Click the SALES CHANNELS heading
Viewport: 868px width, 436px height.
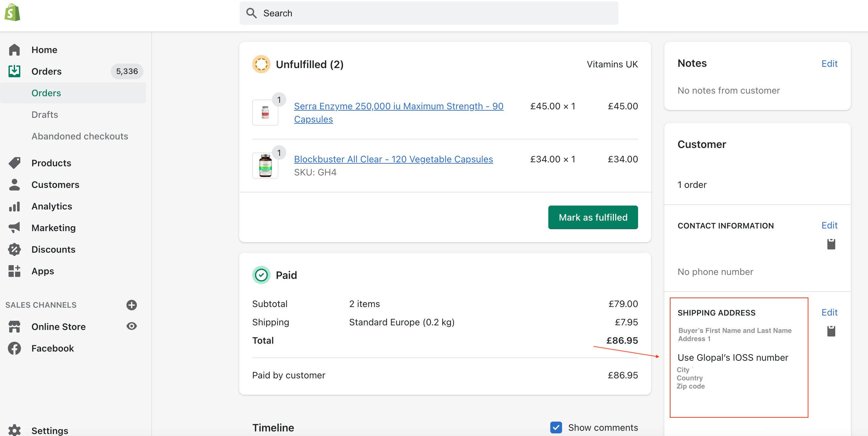click(x=41, y=305)
